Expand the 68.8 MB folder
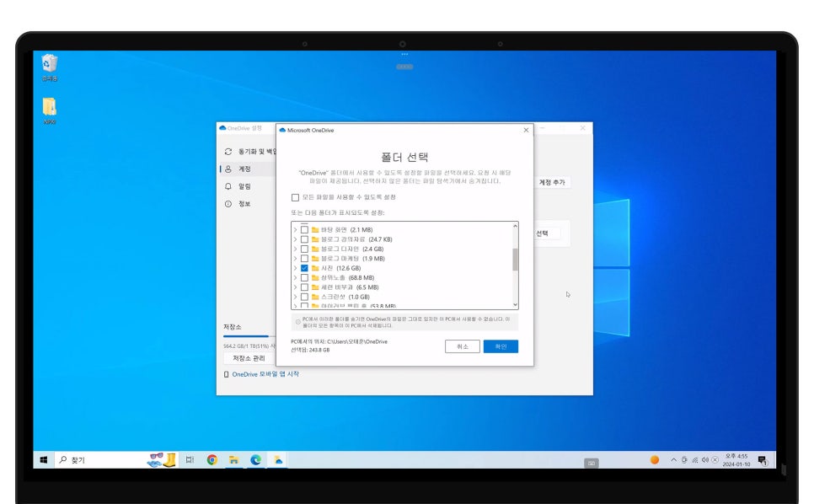Screen dimensions: 814x504 296,277
